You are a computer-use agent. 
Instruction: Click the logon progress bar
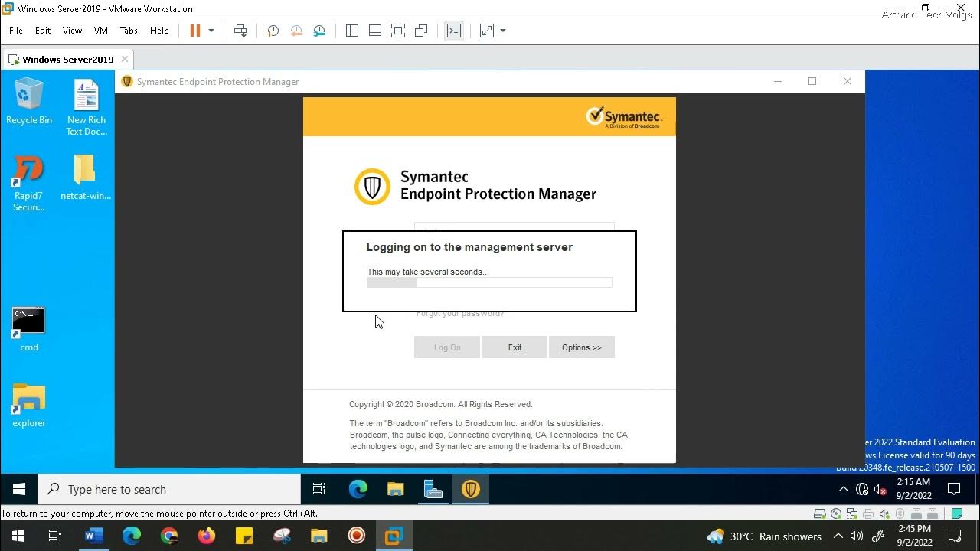click(x=489, y=282)
